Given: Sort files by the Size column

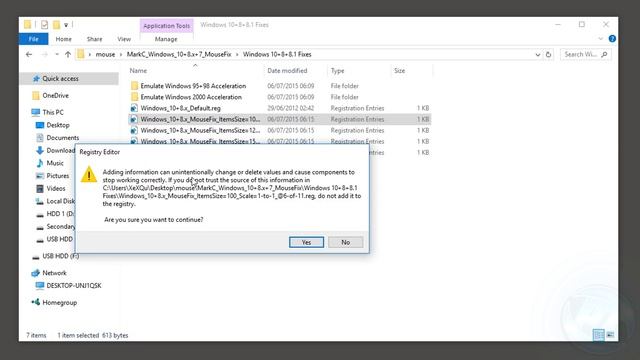Looking at the screenshot, I should (x=400, y=71).
